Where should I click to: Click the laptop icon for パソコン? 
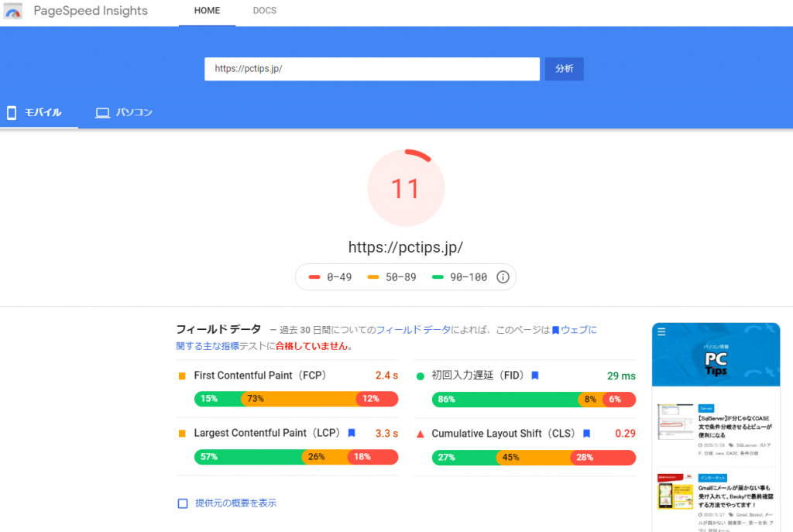tap(103, 113)
